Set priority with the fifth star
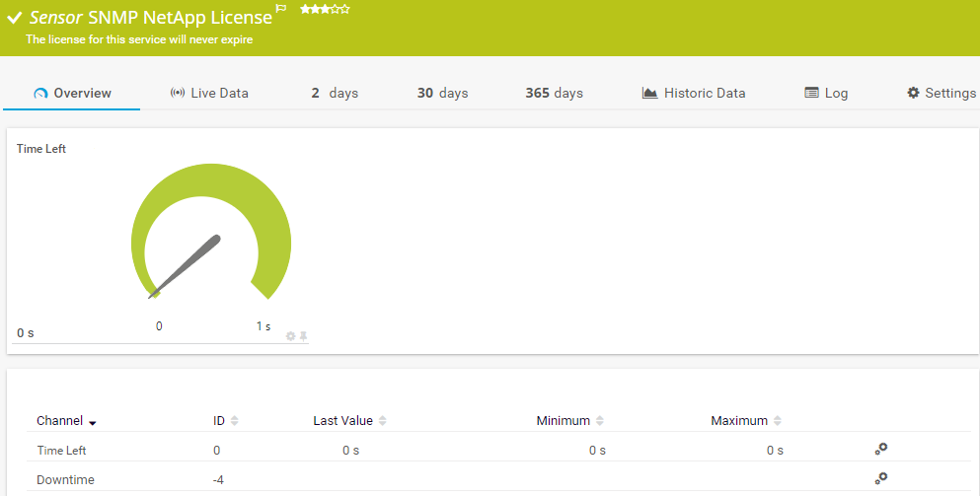980x496 pixels. pos(344,9)
